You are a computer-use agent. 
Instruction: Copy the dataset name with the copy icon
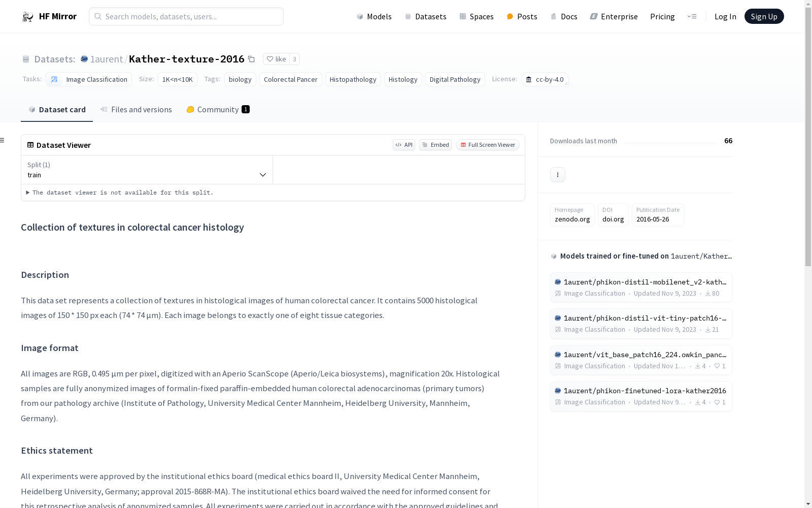click(251, 59)
